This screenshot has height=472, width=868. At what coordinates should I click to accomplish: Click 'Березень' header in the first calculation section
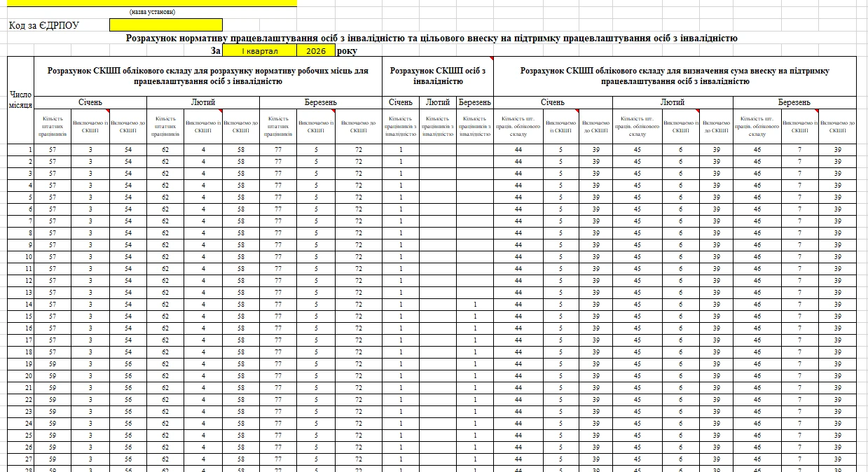coord(320,102)
